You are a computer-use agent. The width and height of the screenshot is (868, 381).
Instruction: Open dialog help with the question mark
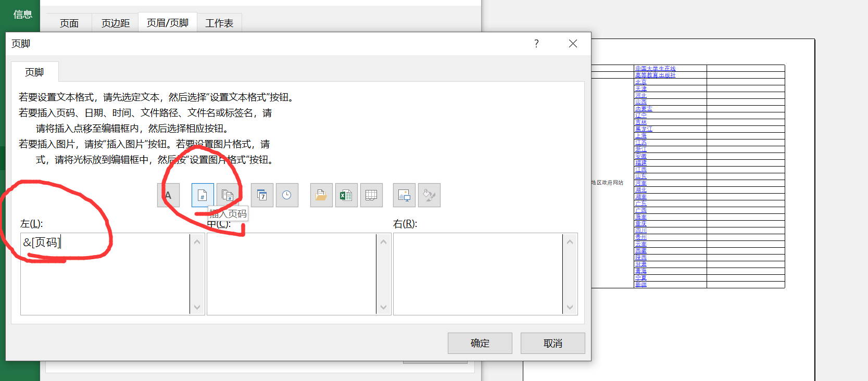pyautogui.click(x=536, y=44)
